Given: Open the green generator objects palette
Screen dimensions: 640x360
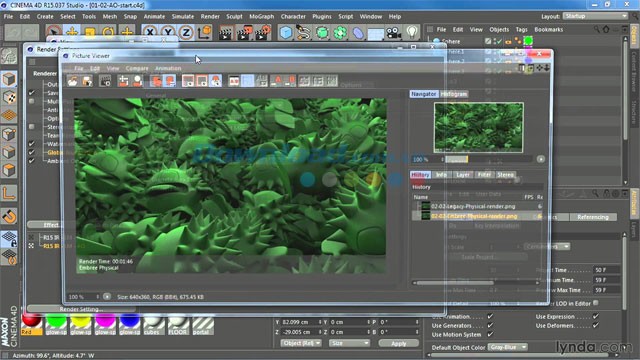Looking at the screenshot, I should pos(322,32).
